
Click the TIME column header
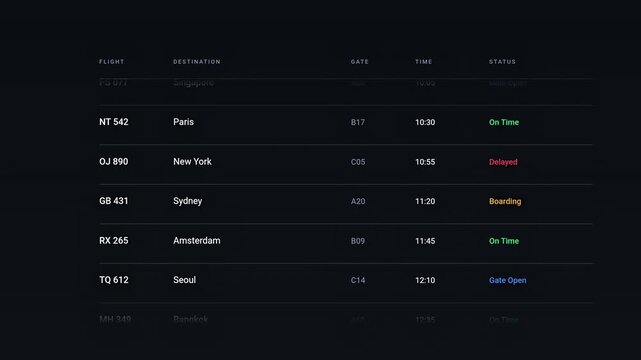[x=424, y=62]
